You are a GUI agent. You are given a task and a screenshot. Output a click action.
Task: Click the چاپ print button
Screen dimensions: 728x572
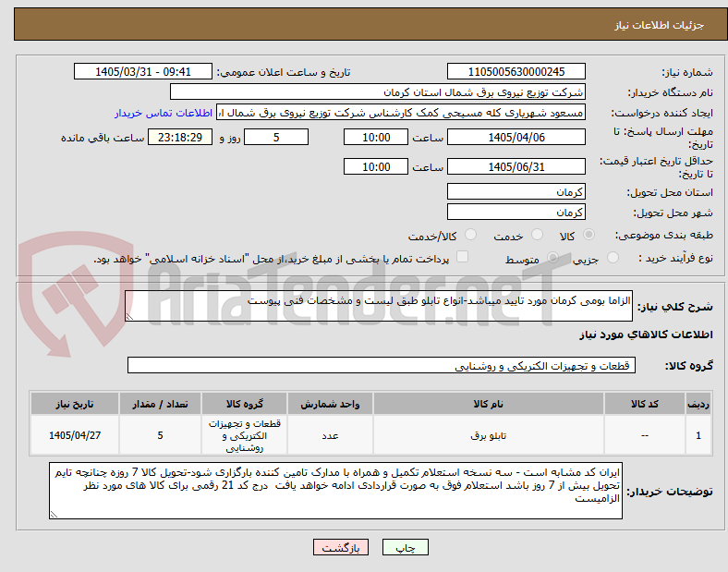[406, 547]
